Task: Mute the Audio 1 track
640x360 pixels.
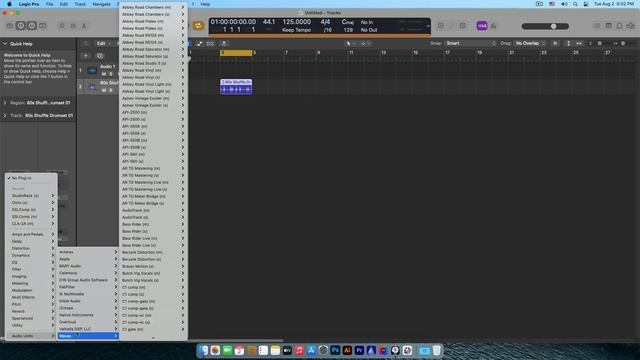Action: 104,74
